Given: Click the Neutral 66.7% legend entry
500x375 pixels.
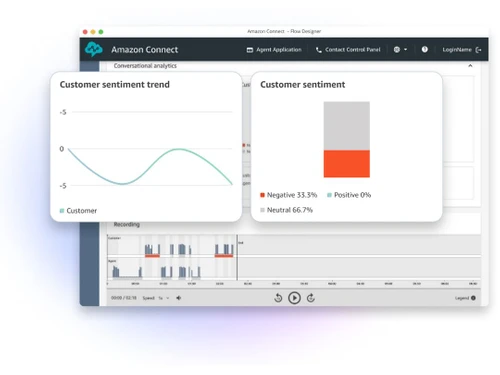Looking at the screenshot, I should click(286, 210).
